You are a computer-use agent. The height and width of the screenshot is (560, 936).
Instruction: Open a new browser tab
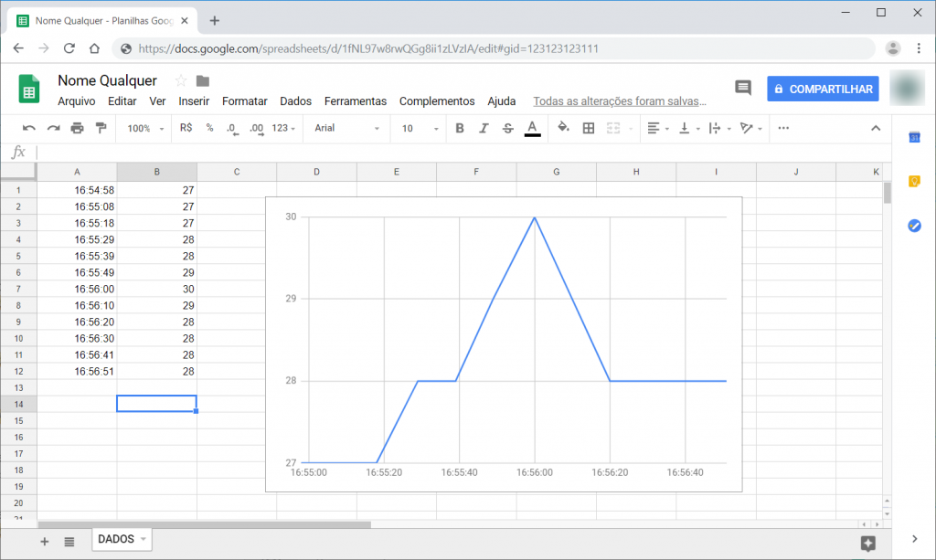tap(214, 21)
